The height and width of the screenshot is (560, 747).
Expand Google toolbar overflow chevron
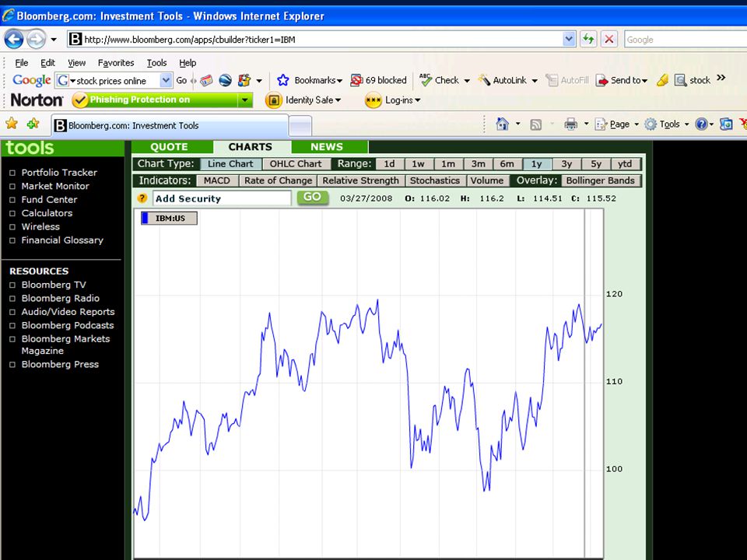pos(721,78)
